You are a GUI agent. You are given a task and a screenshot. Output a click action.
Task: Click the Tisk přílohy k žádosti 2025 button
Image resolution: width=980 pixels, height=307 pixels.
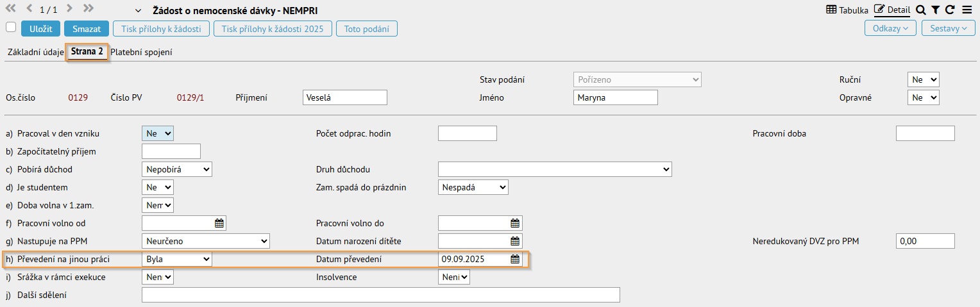pos(273,29)
